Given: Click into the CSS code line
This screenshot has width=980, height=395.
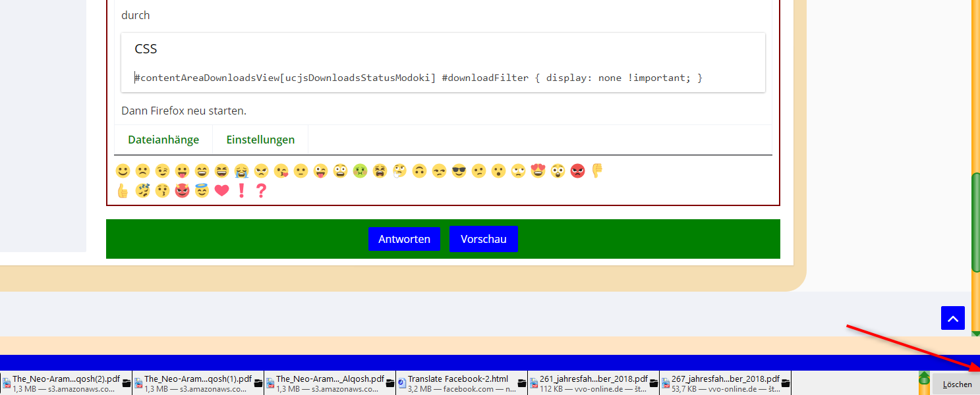Looking at the screenshot, I should [418, 78].
